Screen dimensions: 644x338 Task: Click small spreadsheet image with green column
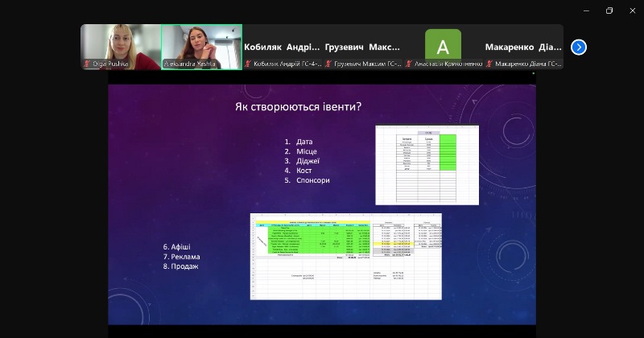coord(427,165)
